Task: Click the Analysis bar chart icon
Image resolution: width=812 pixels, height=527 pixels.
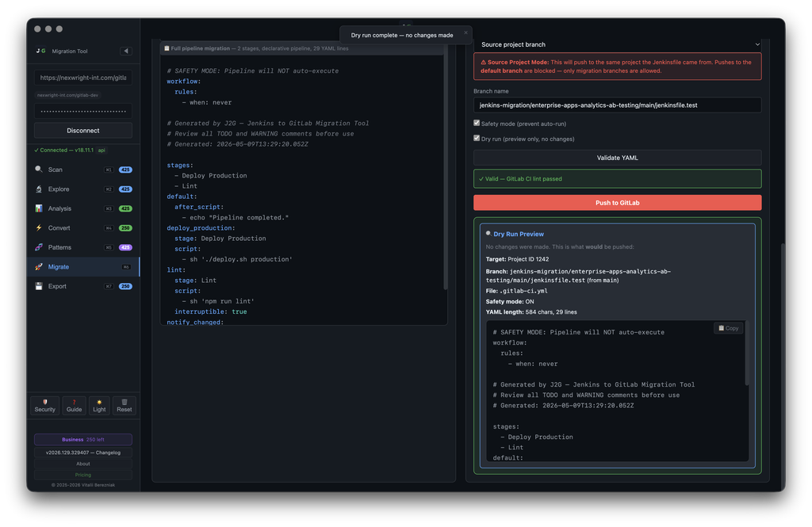Action: [x=38, y=208]
